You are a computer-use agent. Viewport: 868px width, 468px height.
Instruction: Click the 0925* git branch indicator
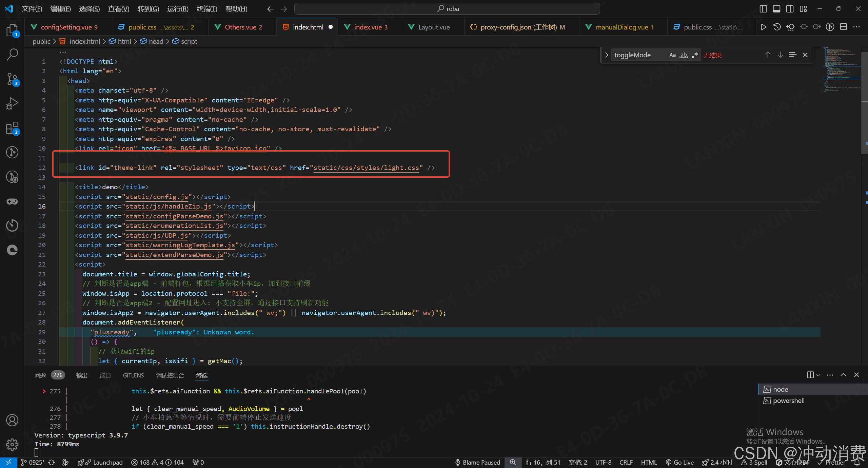click(x=33, y=462)
